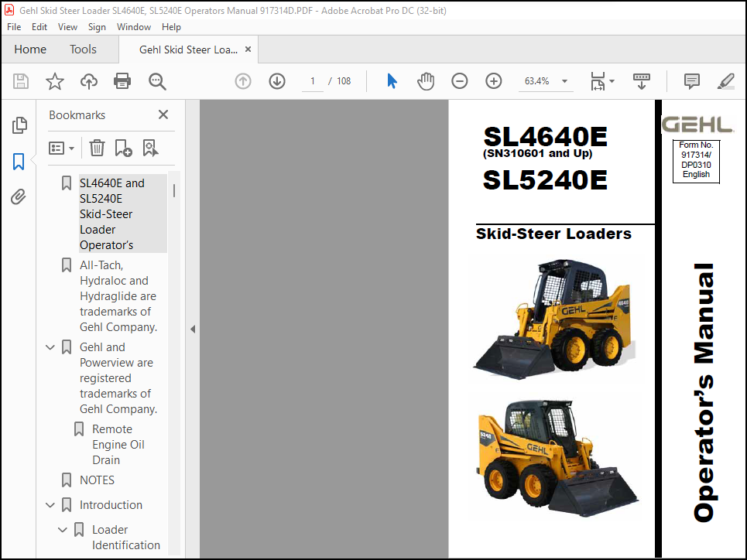Viewport: 747px width, 560px height.
Task: Open 'Remote Engine Oil Drain' bookmark
Action: coord(118,444)
